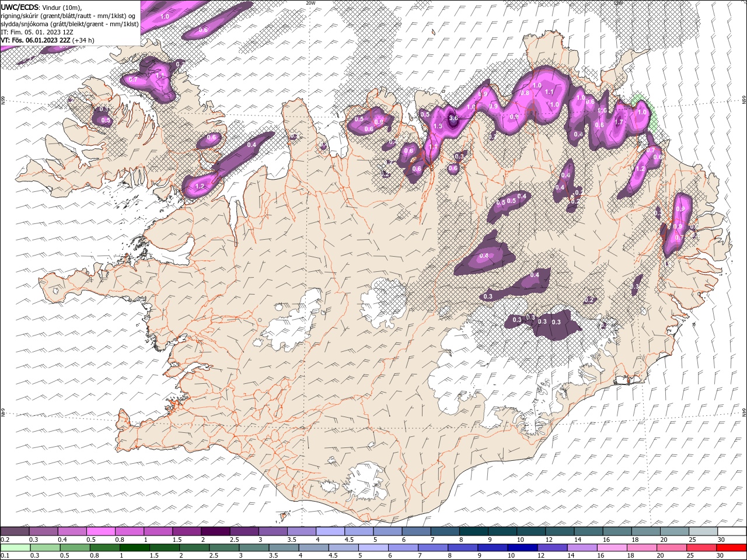Click the '15W' longitude label
Screen dimensions: 747x560
pos(619,2)
